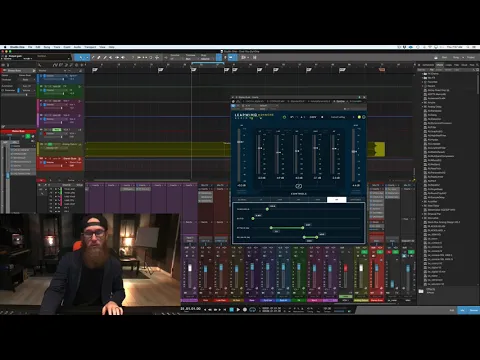Image resolution: width=480 pixels, height=360 pixels.
Task: Click the Mix button at bottom right
Action: [x=462, y=310]
